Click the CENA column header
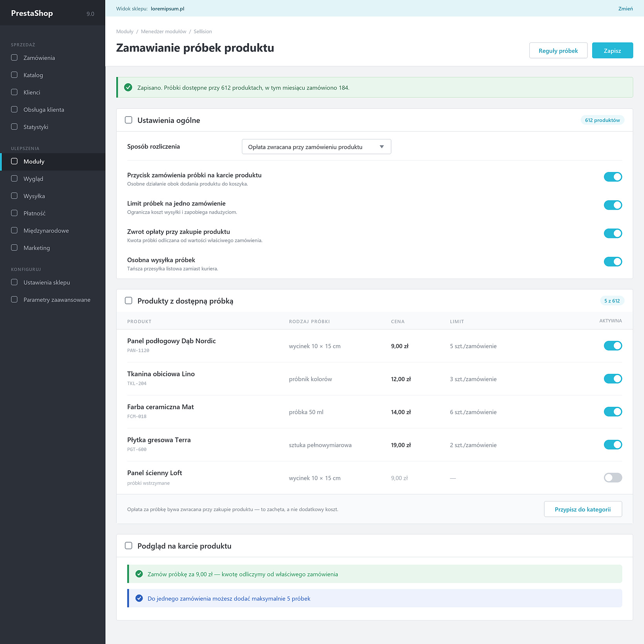 pyautogui.click(x=398, y=322)
